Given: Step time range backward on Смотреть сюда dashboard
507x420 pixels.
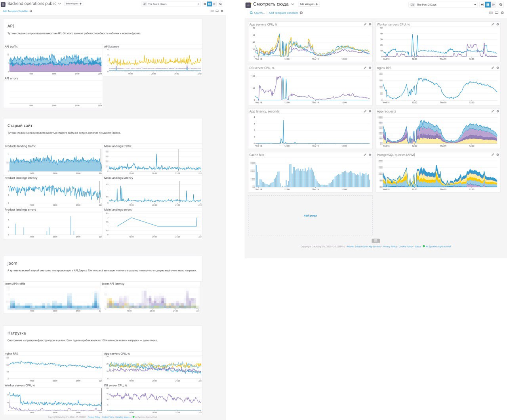Looking at the screenshot, I should tap(482, 5).
